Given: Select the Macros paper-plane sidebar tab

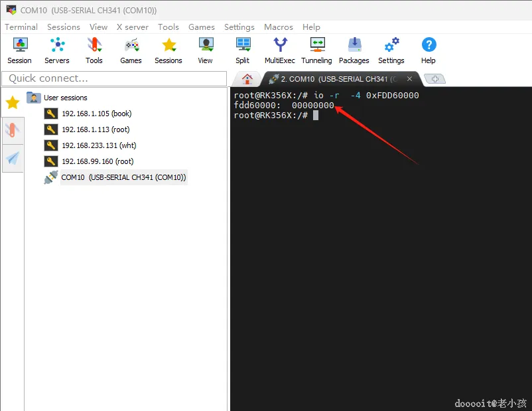Looking at the screenshot, I should (x=13, y=158).
